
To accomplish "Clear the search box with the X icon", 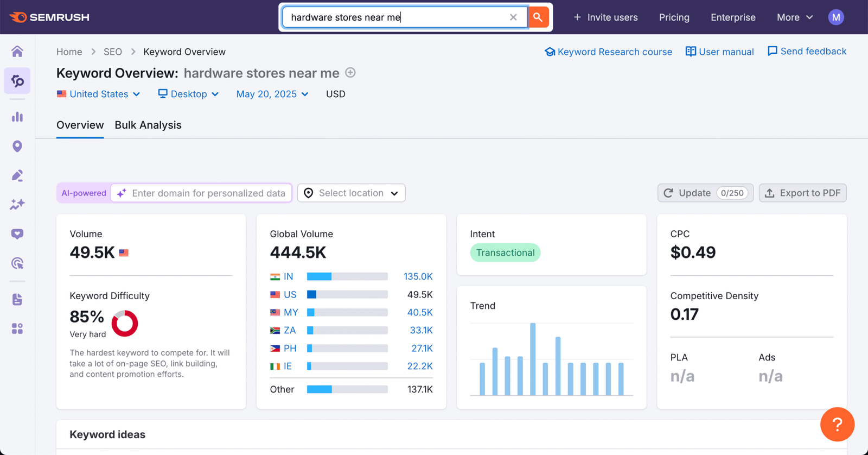I will tap(513, 17).
